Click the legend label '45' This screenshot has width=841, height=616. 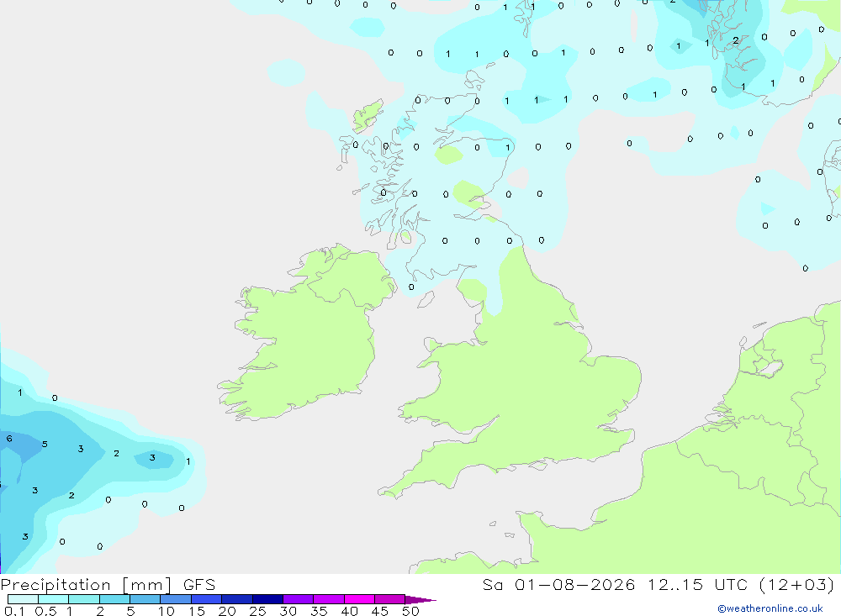pyautogui.click(x=380, y=611)
